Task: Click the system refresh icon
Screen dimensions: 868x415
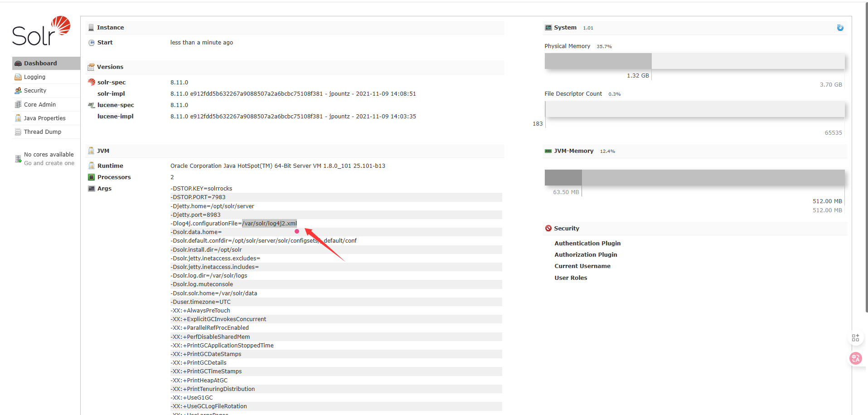Action: click(840, 28)
